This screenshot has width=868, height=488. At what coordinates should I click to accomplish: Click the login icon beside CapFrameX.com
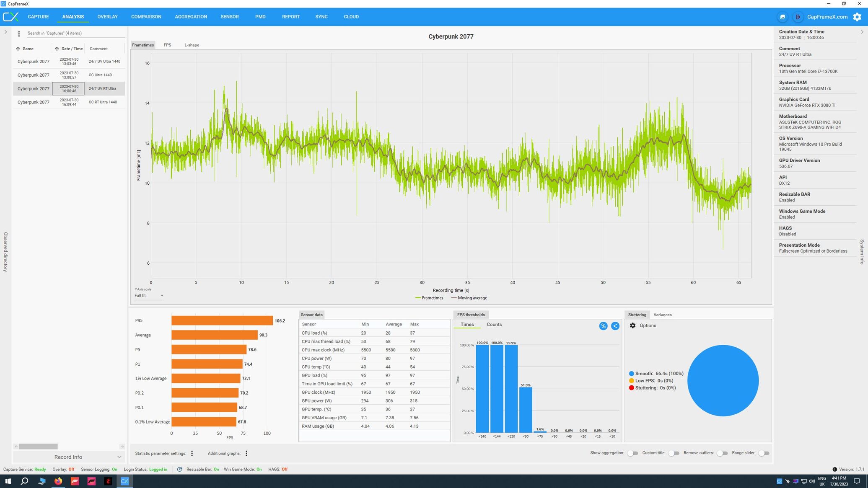pyautogui.click(x=798, y=17)
